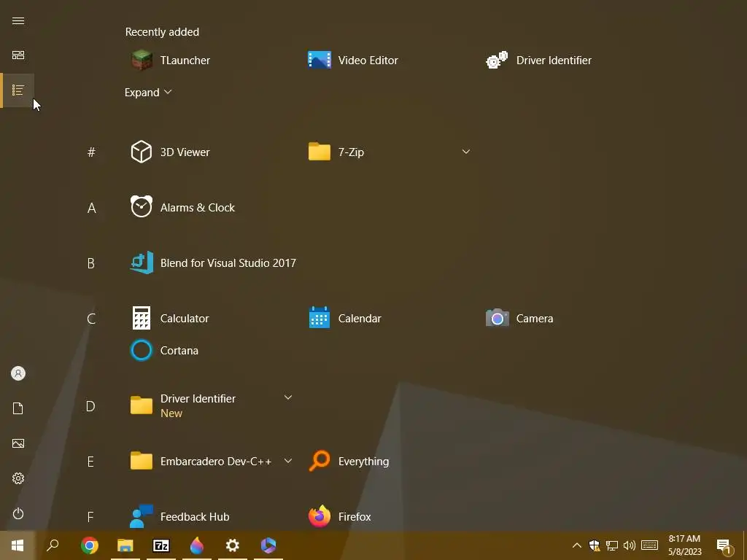This screenshot has height=560, width=747.
Task: Open the Calendar app
Action: point(345,318)
